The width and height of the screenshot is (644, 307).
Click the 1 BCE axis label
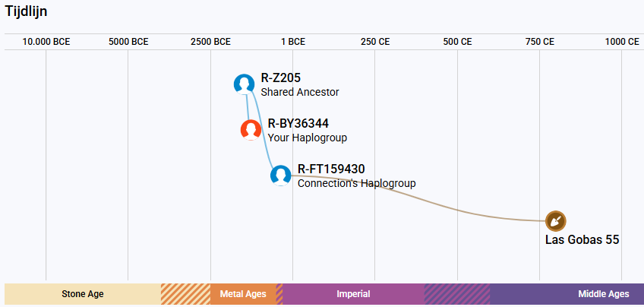tap(293, 42)
